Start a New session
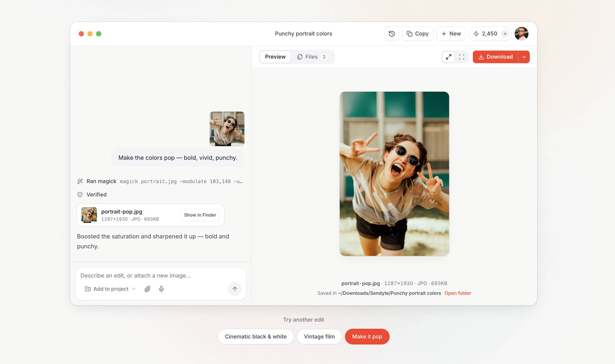 (451, 34)
